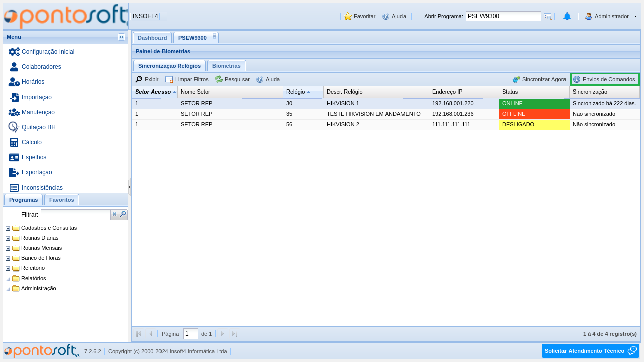Open Administrador user dropdown

tap(611, 16)
